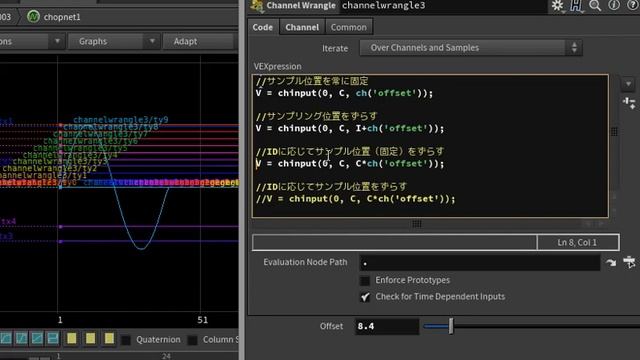640x360 pixels.
Task: Click the Ln 8, Col 1 status text
Action: tap(577, 242)
